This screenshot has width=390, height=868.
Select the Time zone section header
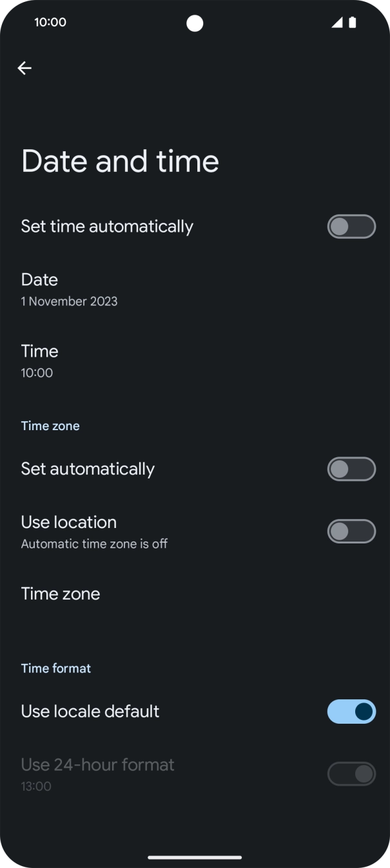click(x=50, y=426)
